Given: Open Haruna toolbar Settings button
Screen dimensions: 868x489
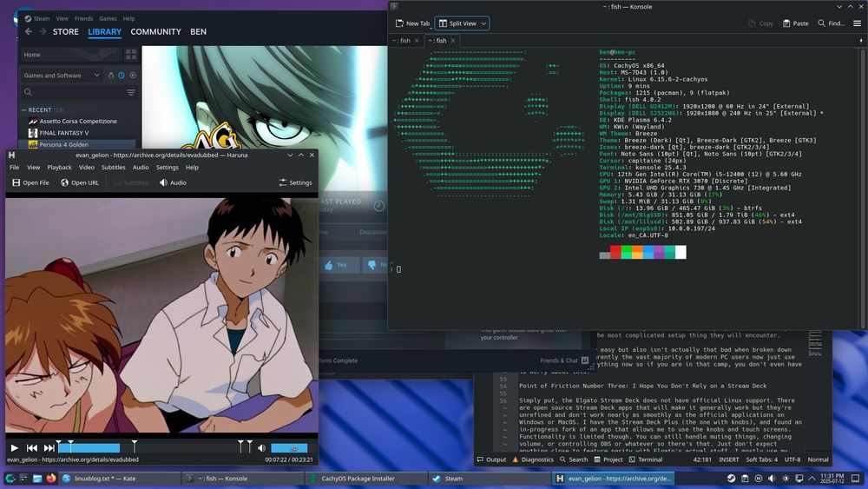Looking at the screenshot, I should click(x=296, y=182).
